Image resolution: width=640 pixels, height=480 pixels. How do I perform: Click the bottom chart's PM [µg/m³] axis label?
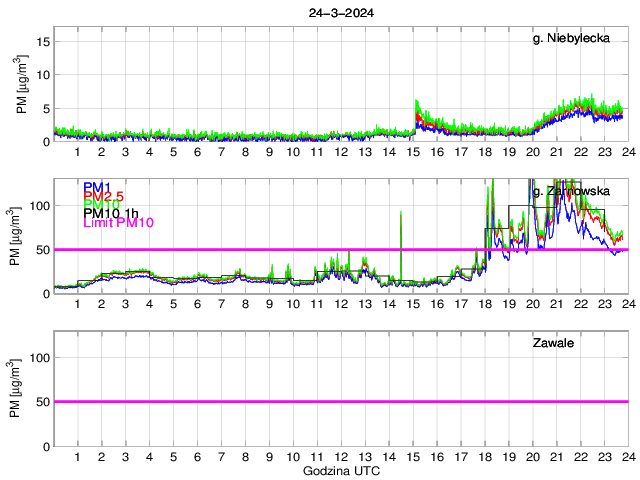pos(15,388)
